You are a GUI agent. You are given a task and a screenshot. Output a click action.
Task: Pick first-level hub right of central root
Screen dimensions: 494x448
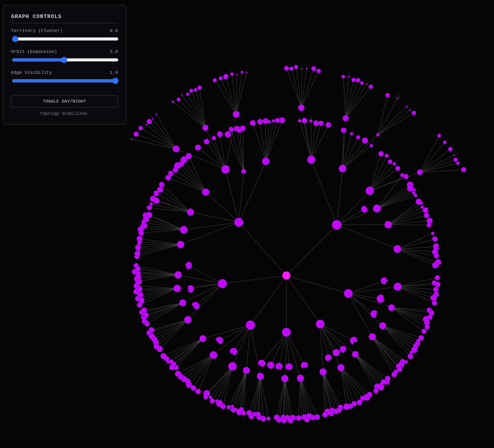348,293
